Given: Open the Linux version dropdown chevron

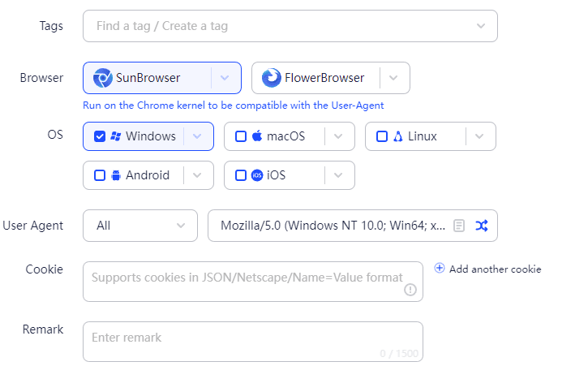Looking at the screenshot, I should tap(479, 136).
